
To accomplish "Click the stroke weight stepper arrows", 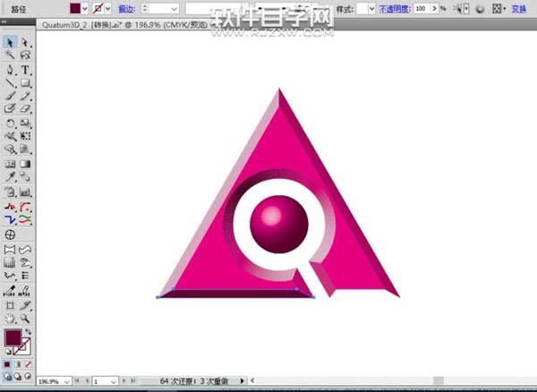I will point(145,9).
